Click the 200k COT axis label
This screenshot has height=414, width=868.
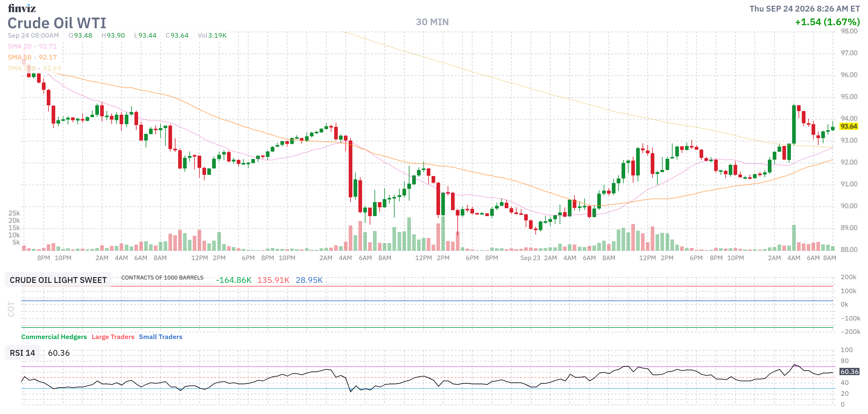[849, 277]
